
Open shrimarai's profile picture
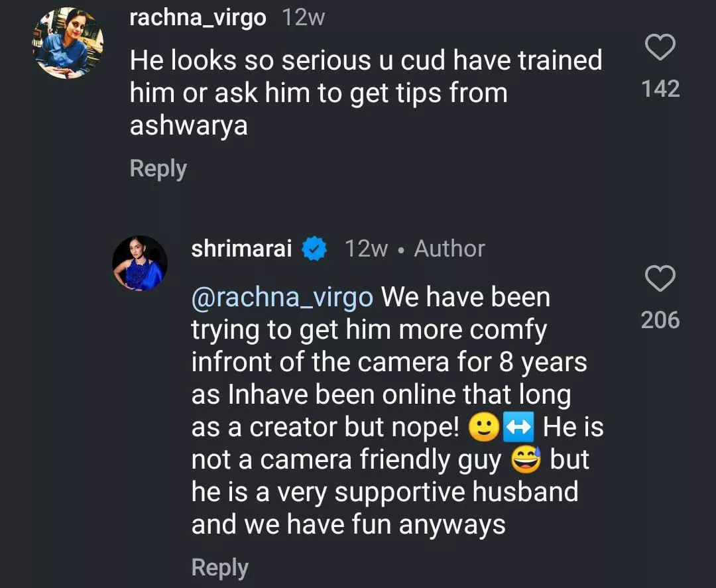pos(139,263)
